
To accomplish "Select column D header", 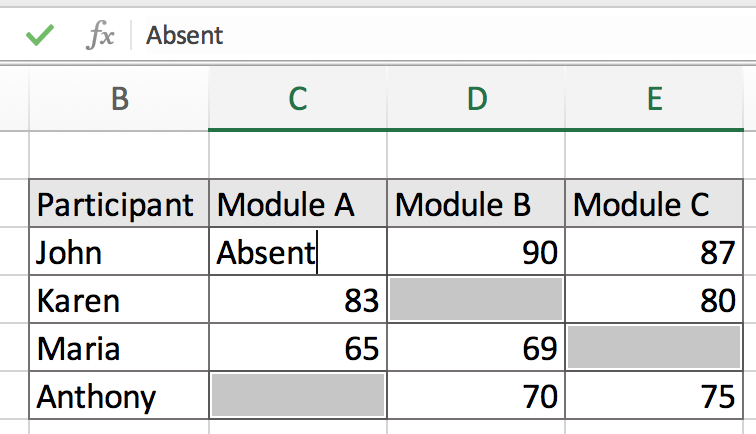I will click(x=476, y=98).
